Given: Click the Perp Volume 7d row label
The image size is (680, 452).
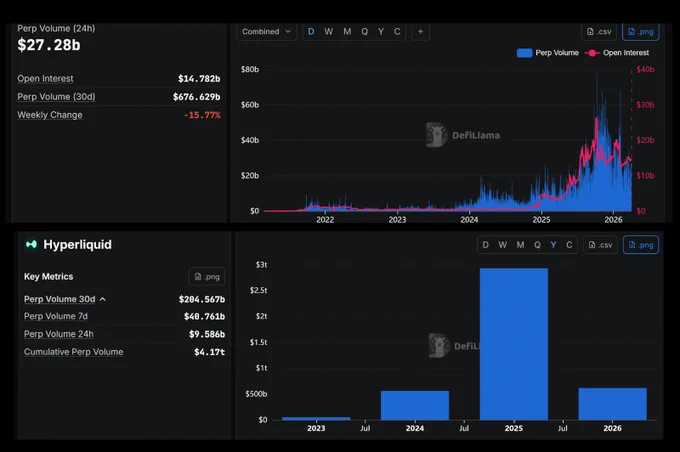Looking at the screenshot, I should (x=56, y=316).
